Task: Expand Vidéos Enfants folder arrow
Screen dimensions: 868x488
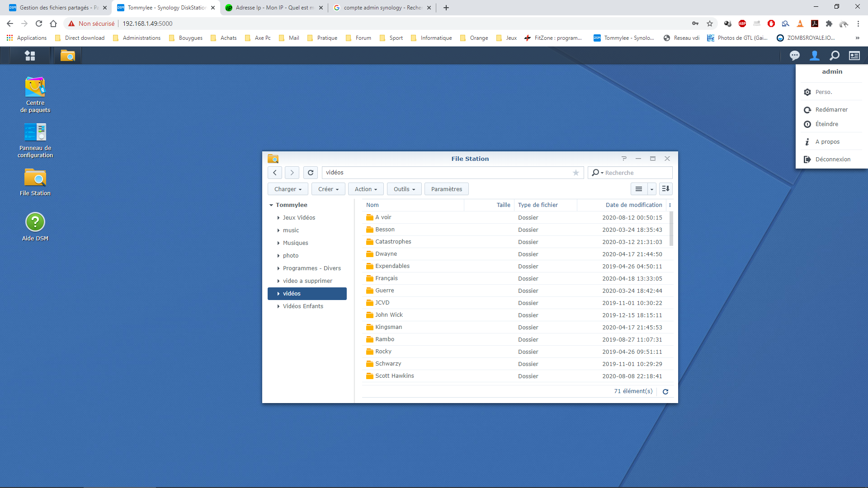Action: click(278, 306)
